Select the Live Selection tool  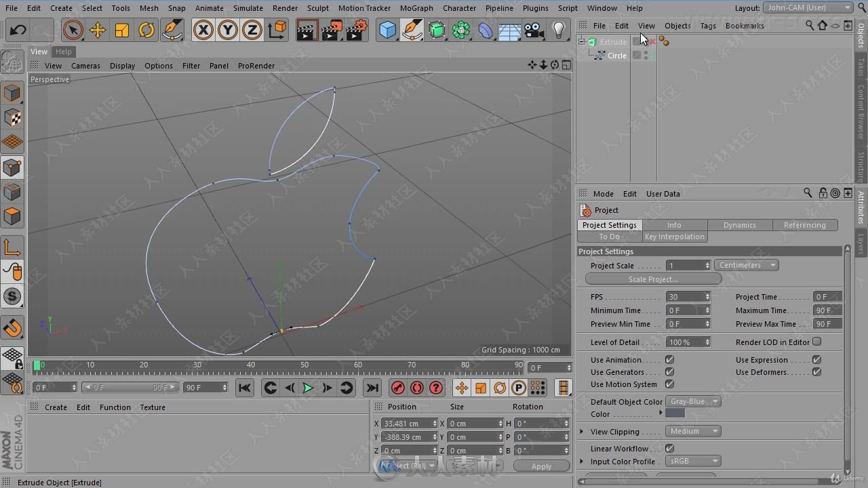point(73,30)
